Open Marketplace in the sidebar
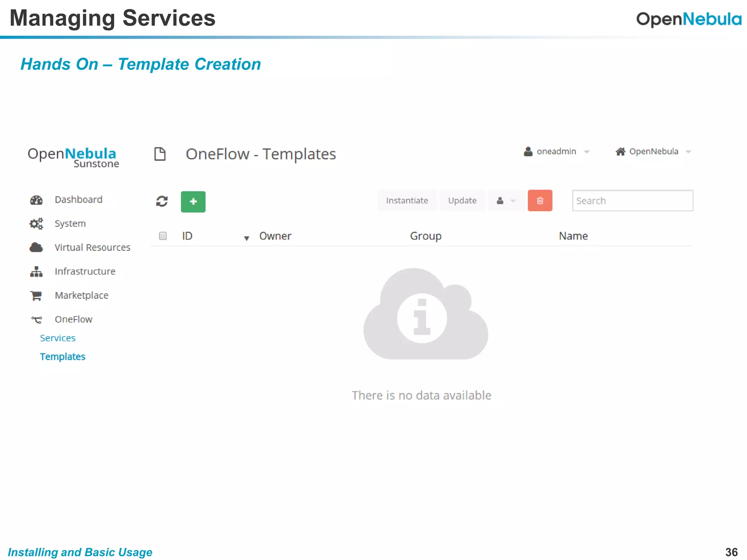Screen dimensions: 747x560 click(x=81, y=295)
